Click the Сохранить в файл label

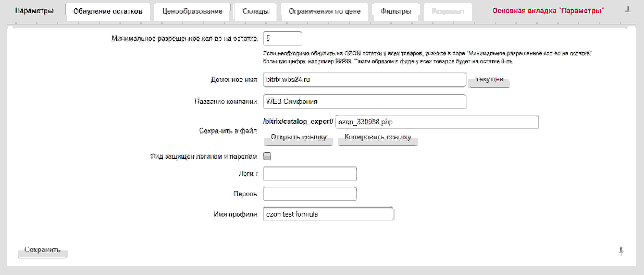point(229,131)
